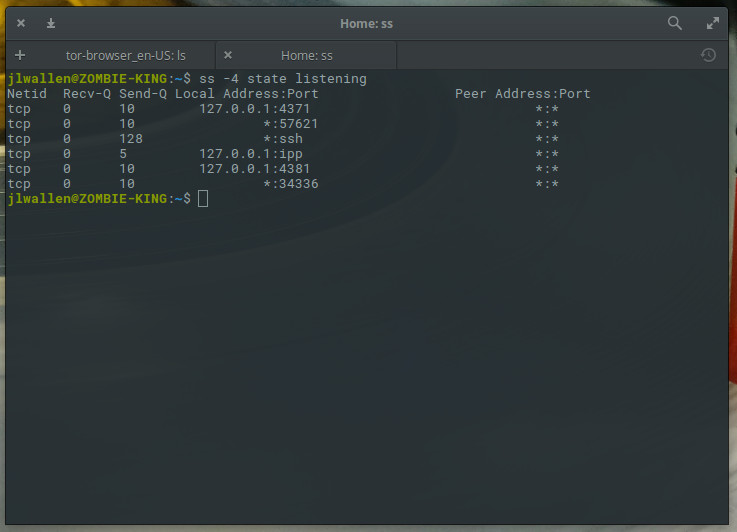Click the Send-Q value 128
Viewport: 737px width, 532px height.
tap(130, 138)
